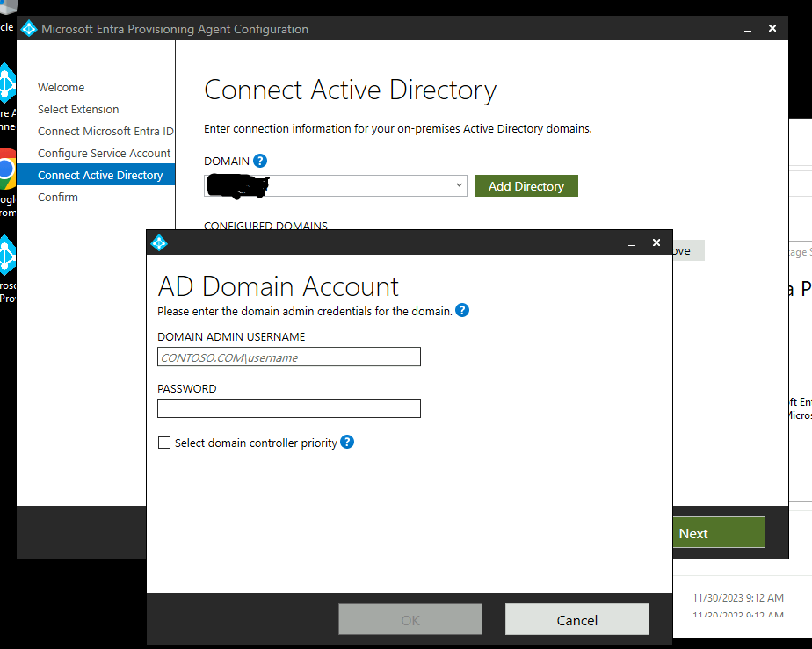The width and height of the screenshot is (812, 649).
Task: Go to the Confirm step
Action: [x=58, y=197]
